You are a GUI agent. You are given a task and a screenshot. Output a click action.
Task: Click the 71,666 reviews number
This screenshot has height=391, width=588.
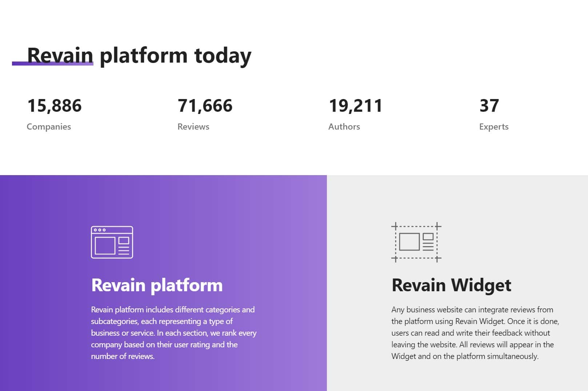205,106
